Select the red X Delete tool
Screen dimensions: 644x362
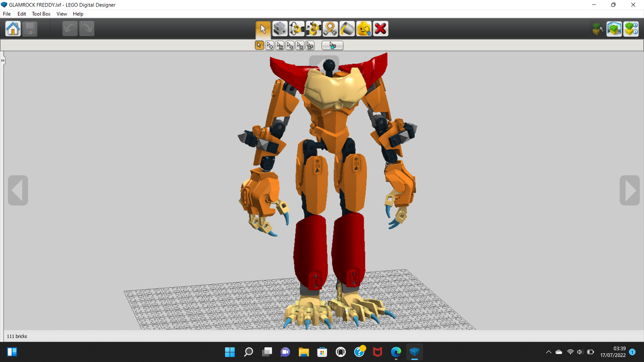point(380,29)
